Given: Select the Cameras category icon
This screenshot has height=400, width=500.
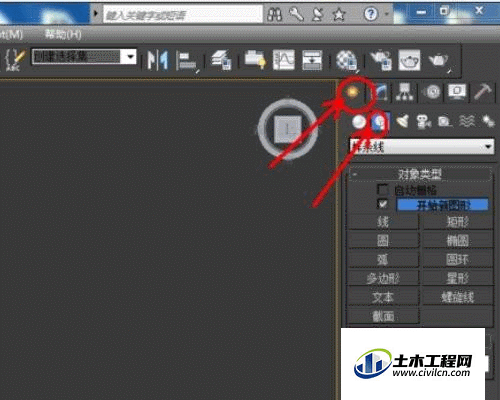Looking at the screenshot, I should 423,122.
